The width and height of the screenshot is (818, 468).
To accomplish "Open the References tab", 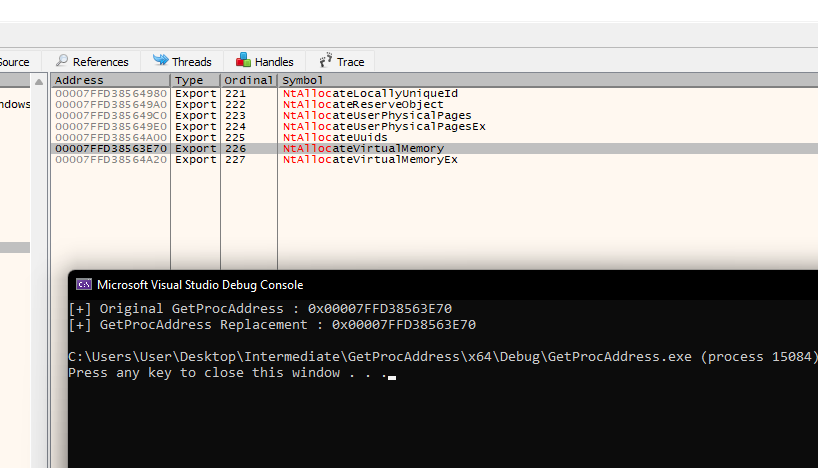I will (92, 62).
